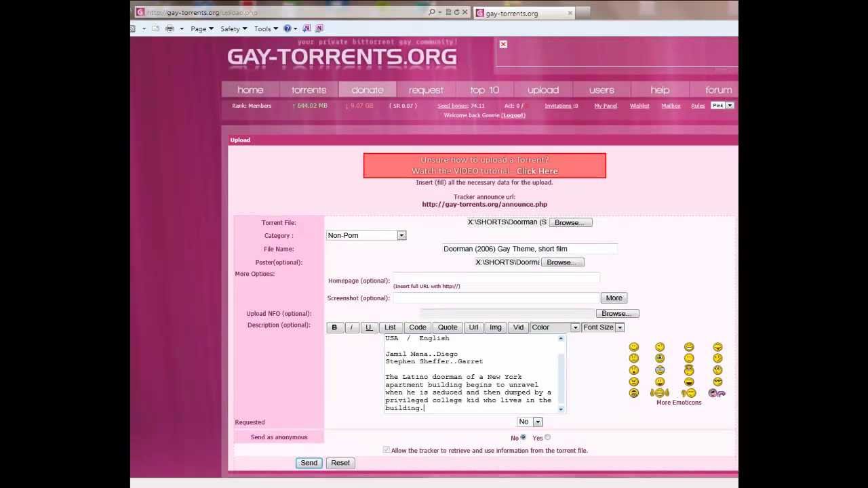Screen dimensions: 868x488
Task: Insert the waving hand emoticon
Action: (x=689, y=393)
